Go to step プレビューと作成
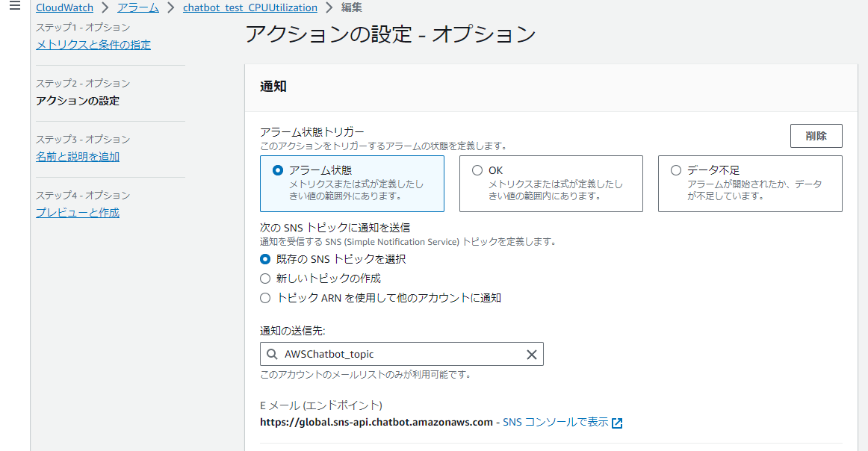The height and width of the screenshot is (451, 868). pyautogui.click(x=78, y=213)
